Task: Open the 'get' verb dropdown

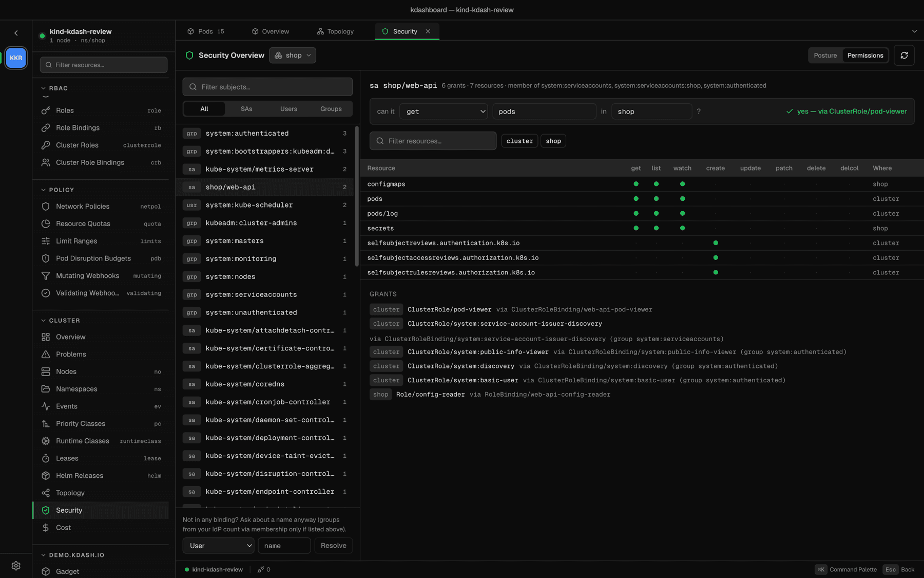Action: 444,111
